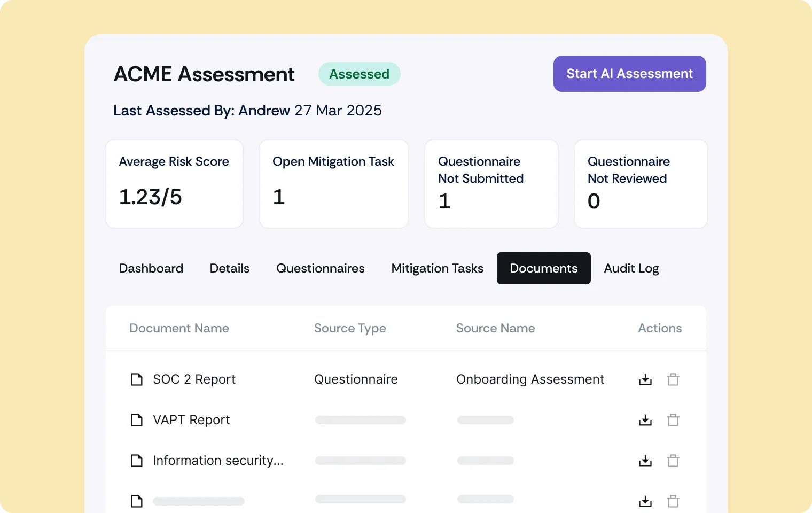
Task: Click the file icon beside SOC 2 Report
Action: click(x=137, y=379)
